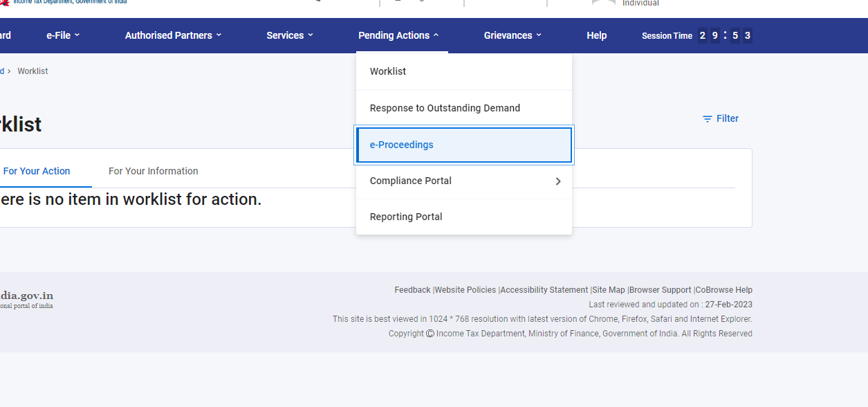Open the Reporting Portal menu entry
This screenshot has height=407, width=868.
click(406, 217)
